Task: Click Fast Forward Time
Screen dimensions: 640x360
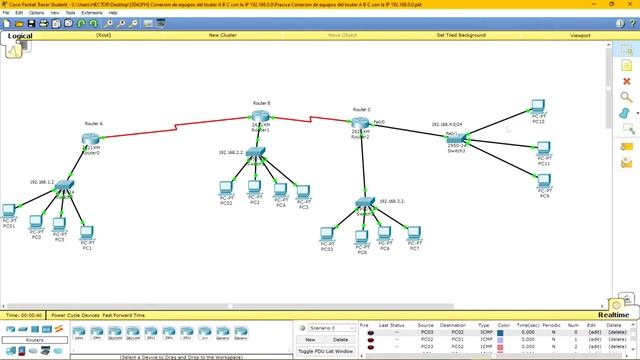Action: point(124,315)
